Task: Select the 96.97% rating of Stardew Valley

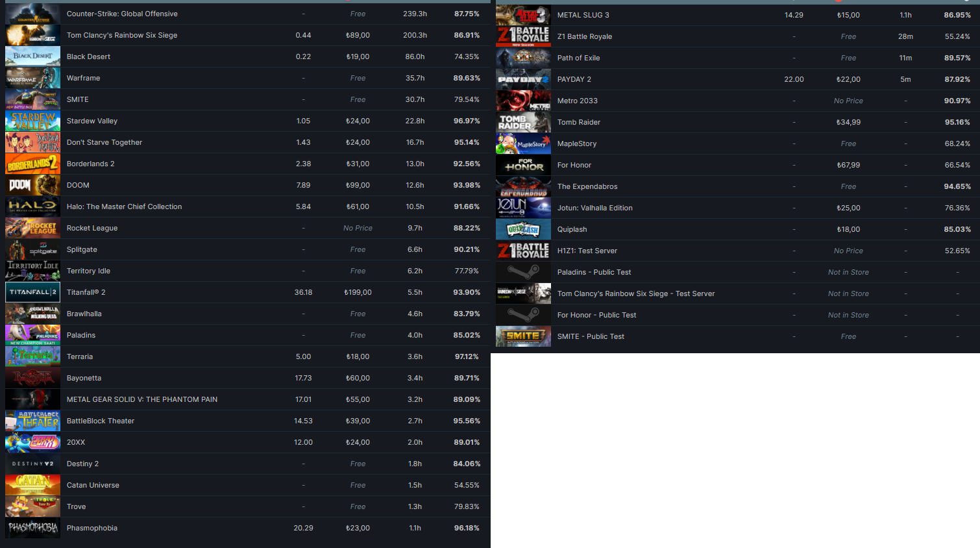Action: [x=467, y=121]
